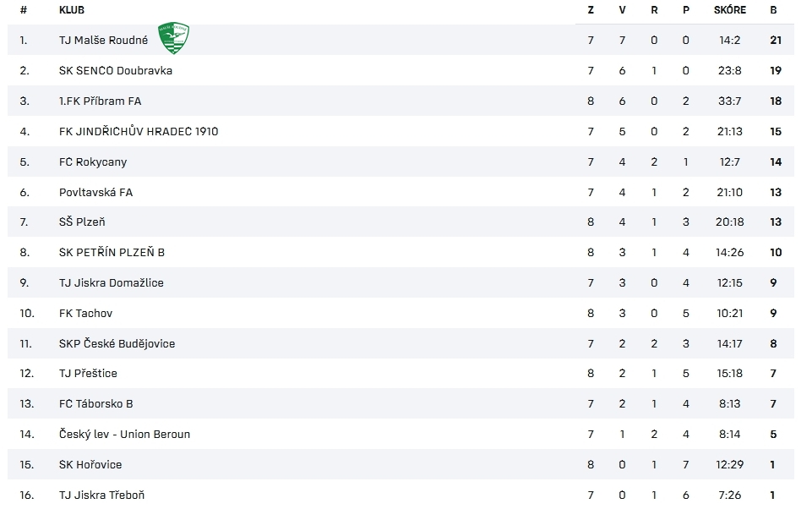Select 1.FK Příbram FA team row

tap(401, 101)
